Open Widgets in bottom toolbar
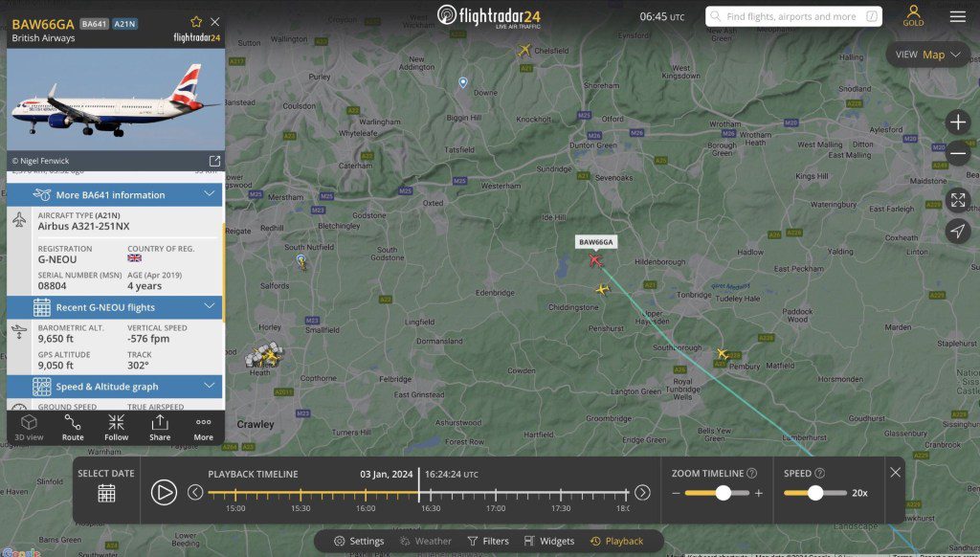The width and height of the screenshot is (980, 557). pos(548,541)
